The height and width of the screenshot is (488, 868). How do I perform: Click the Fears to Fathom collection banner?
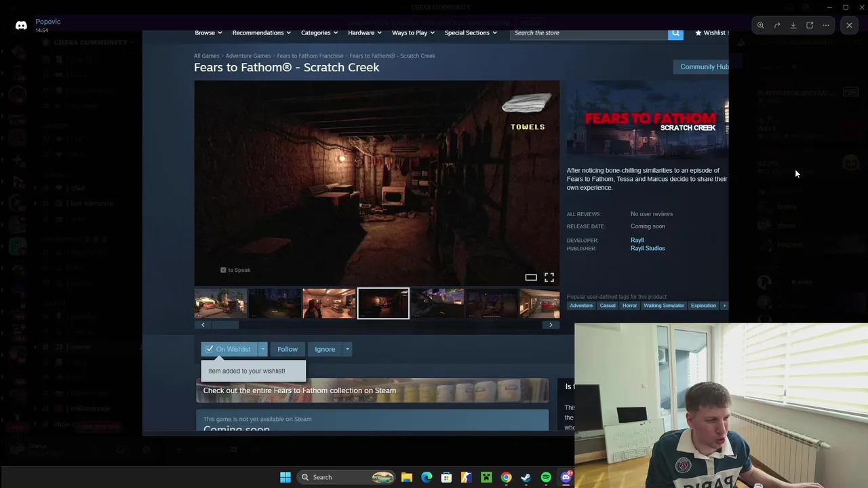(372, 390)
